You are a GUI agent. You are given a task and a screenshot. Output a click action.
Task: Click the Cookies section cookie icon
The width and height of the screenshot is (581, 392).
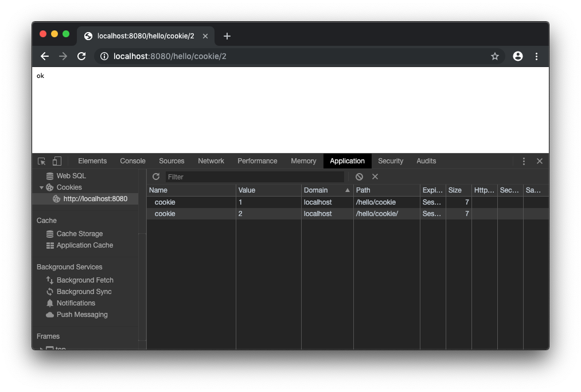[x=50, y=187]
